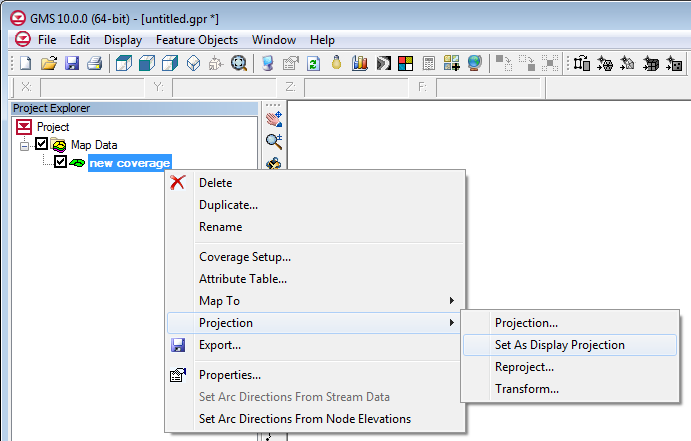691x441 pixels.
Task: Click the Y coordinate input field
Action: tap(224, 87)
